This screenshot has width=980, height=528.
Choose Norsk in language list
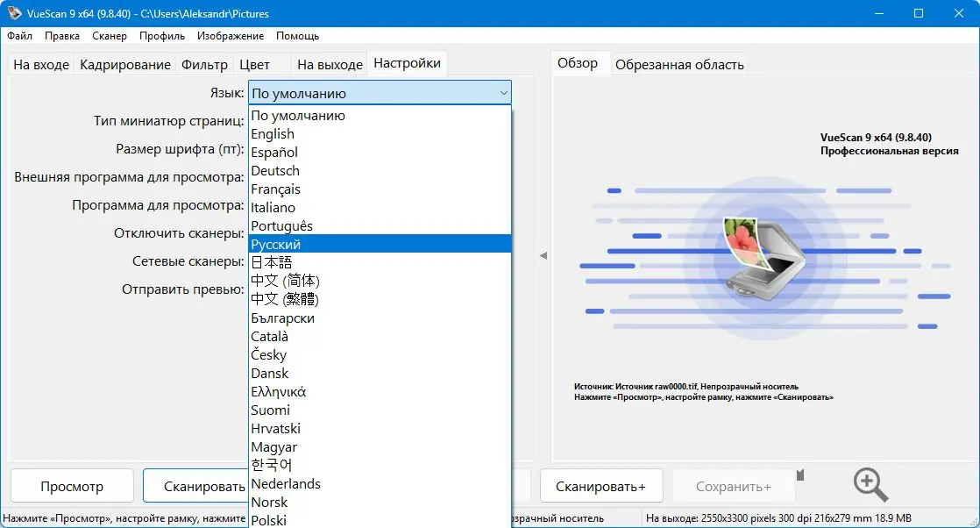(380, 502)
